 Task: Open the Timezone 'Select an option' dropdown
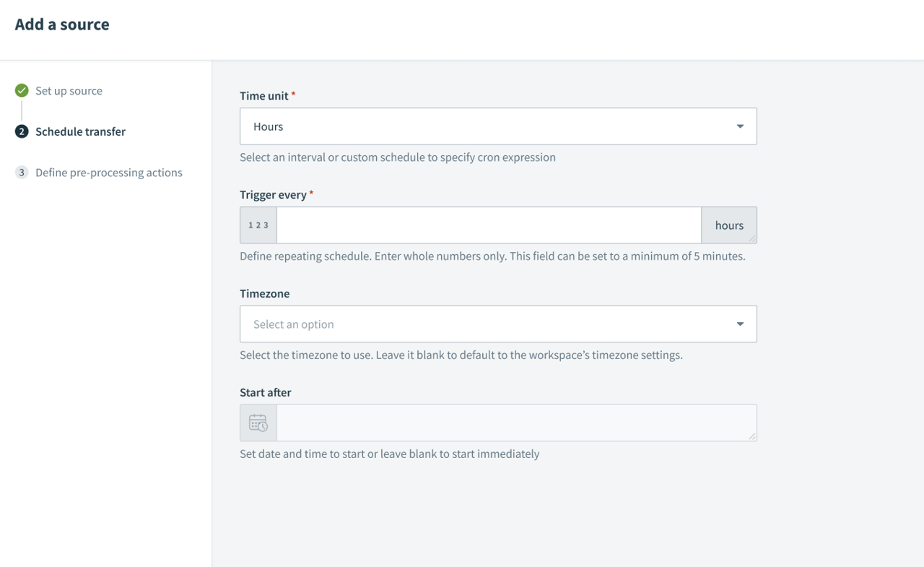coord(498,324)
